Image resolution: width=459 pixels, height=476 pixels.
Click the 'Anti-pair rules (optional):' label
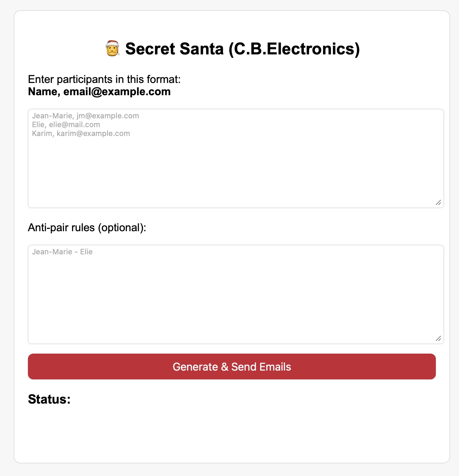tap(87, 227)
